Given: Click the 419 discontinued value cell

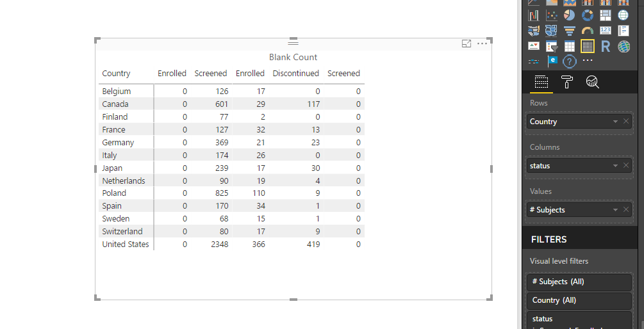Looking at the screenshot, I should (x=313, y=245).
